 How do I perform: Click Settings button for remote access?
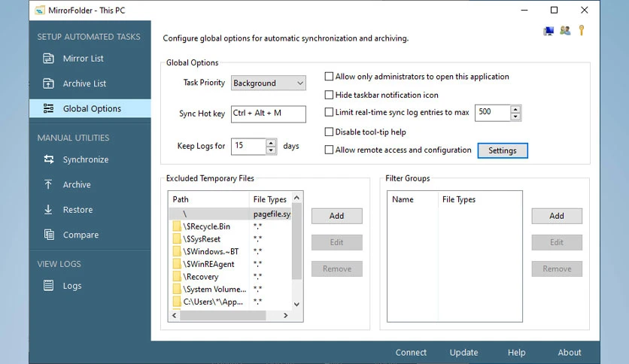click(x=503, y=150)
